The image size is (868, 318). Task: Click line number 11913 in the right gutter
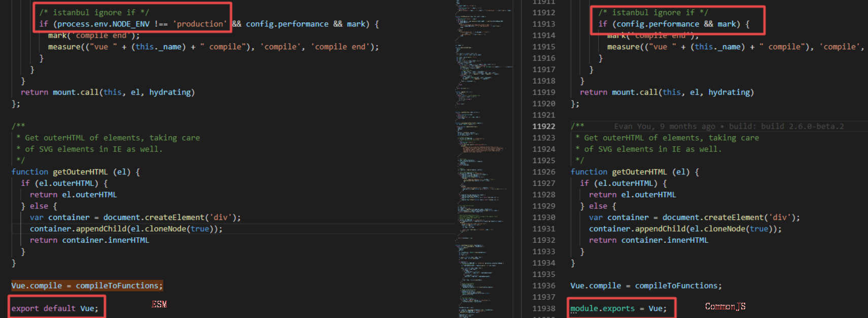(543, 24)
